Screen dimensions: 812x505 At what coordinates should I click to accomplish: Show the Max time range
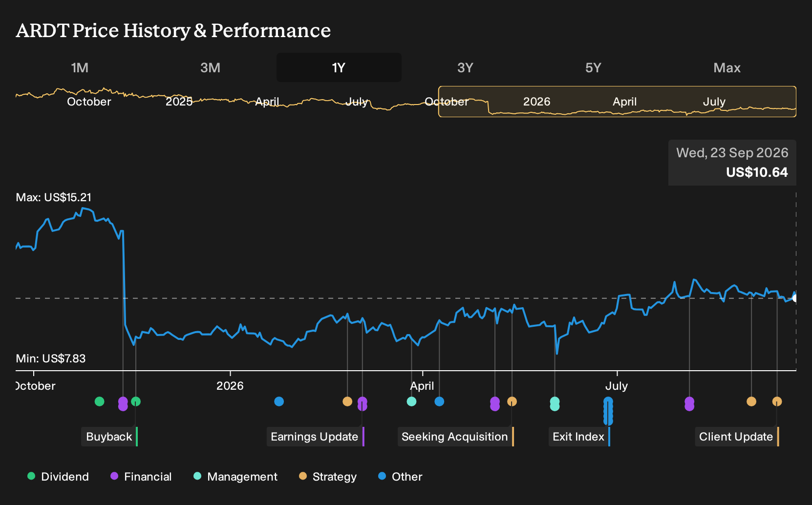coord(727,67)
